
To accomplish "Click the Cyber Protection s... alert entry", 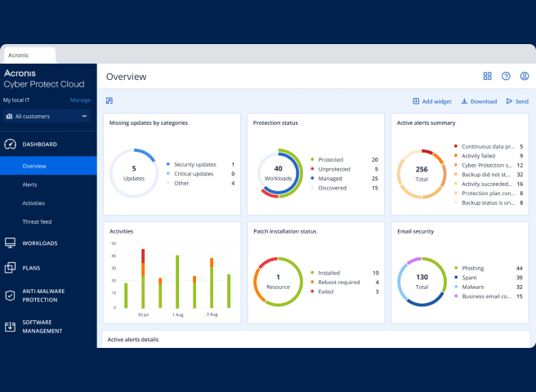I will point(489,165).
